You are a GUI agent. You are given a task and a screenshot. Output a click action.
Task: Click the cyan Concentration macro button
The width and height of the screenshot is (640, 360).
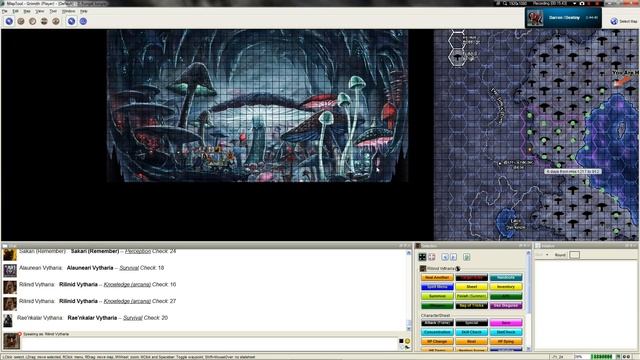(437, 332)
